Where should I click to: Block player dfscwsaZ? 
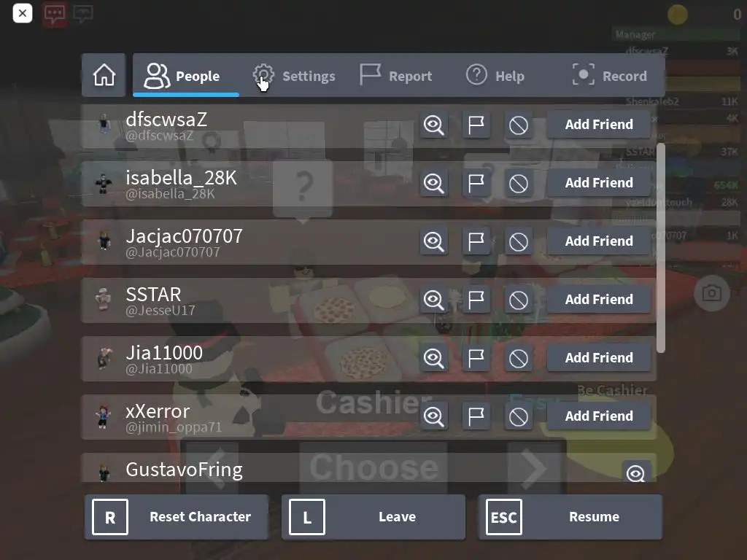pyautogui.click(x=519, y=125)
